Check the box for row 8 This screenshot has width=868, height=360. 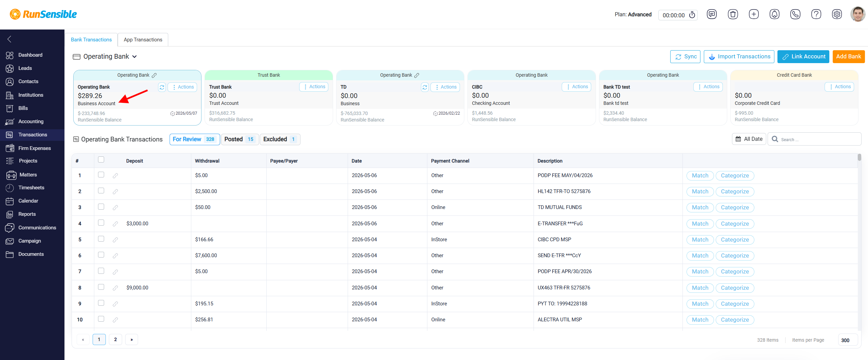[x=101, y=287]
